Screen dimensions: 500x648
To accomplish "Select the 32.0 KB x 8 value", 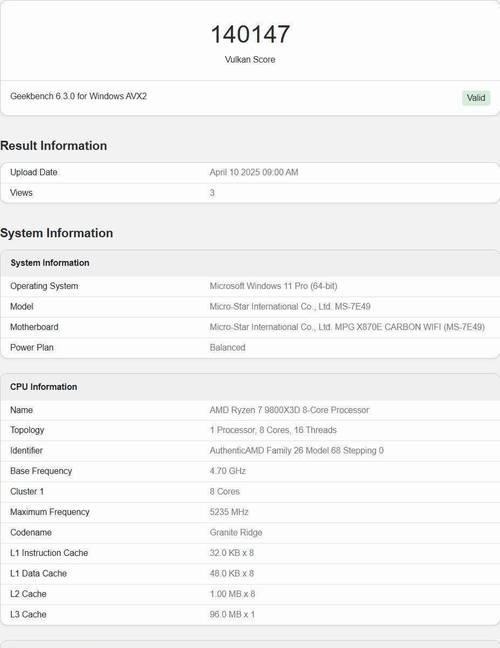I will [232, 553].
